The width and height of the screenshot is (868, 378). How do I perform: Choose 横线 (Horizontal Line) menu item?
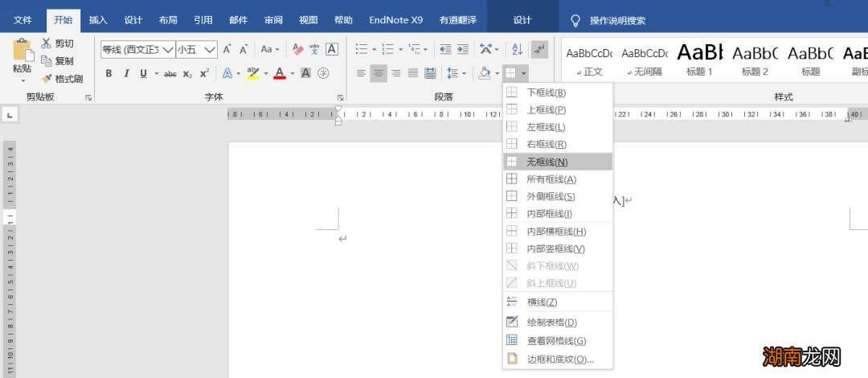(558, 302)
